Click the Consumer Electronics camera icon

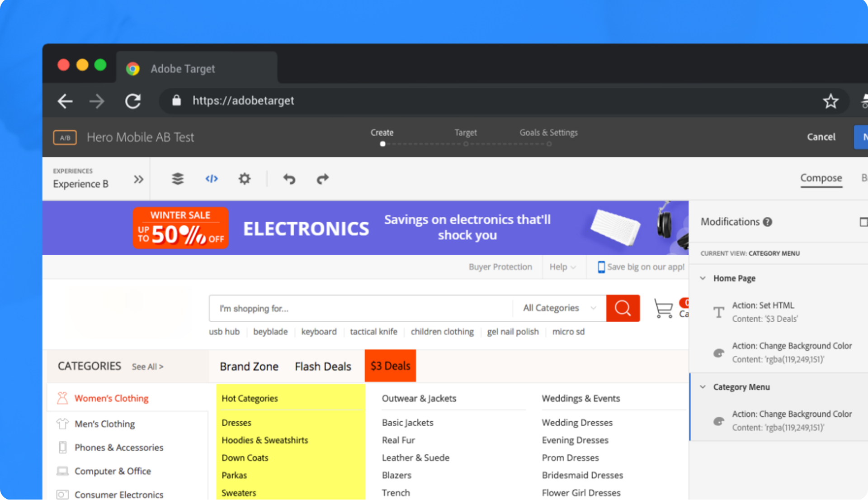pyautogui.click(x=62, y=495)
